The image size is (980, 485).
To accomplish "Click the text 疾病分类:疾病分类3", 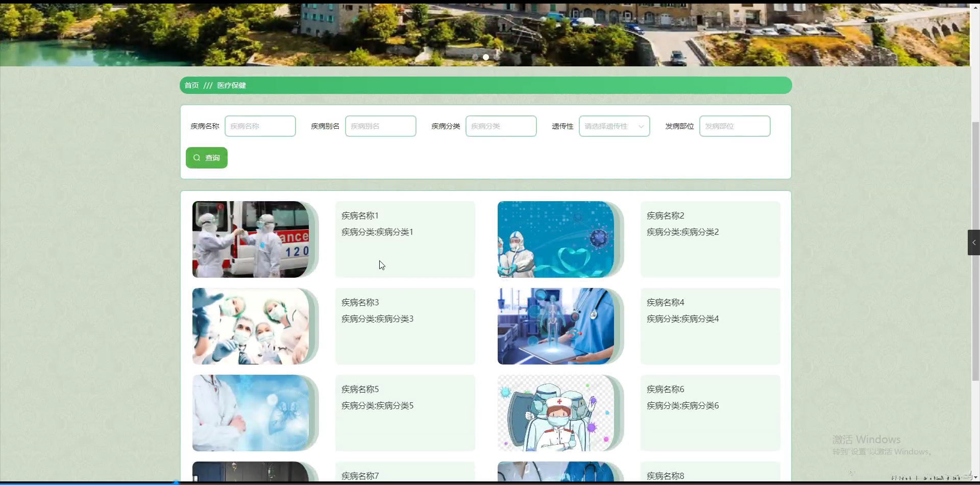I will [377, 319].
